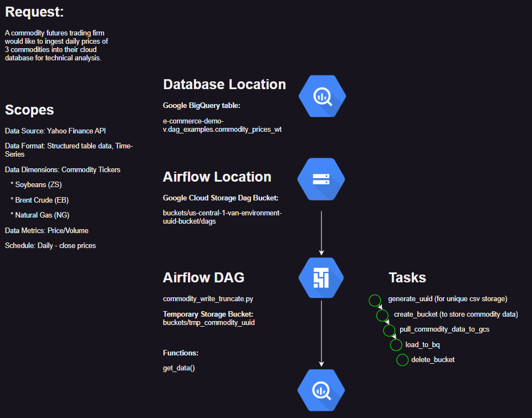532x418 pixels.
Task: Click 'Schedule: Daily - close prices' line
Action: coord(50,245)
